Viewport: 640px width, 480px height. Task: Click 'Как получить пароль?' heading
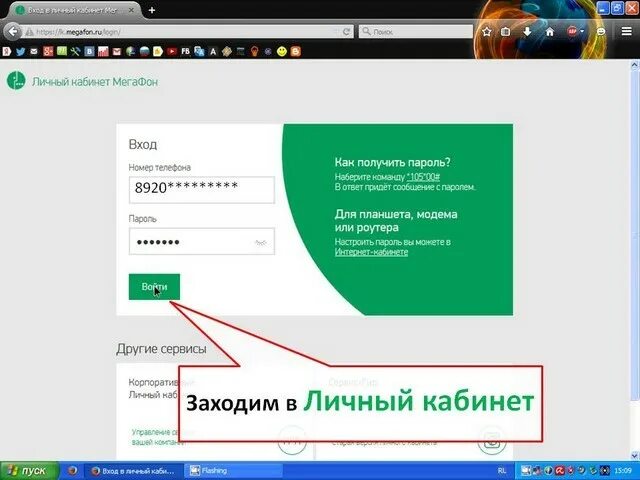pos(393,162)
